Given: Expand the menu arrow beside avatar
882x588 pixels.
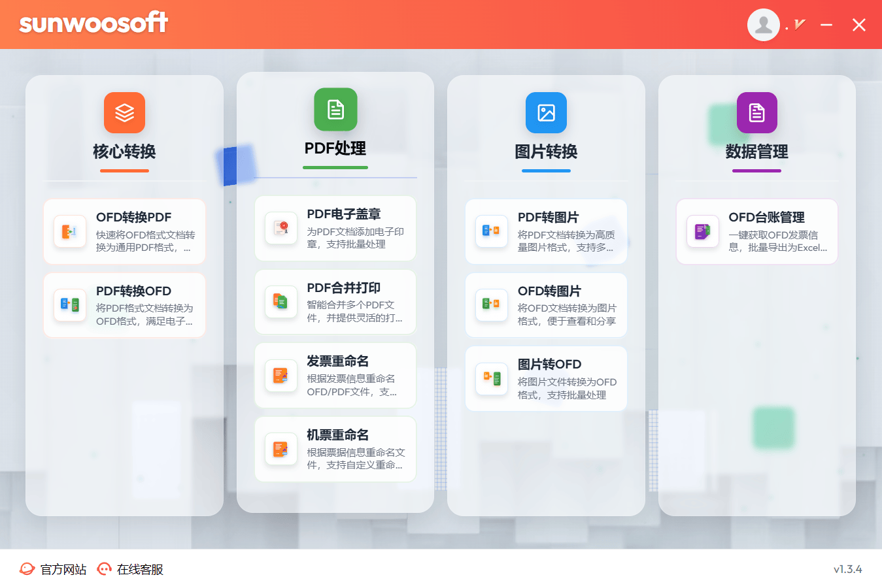Looking at the screenshot, I should click(799, 25).
